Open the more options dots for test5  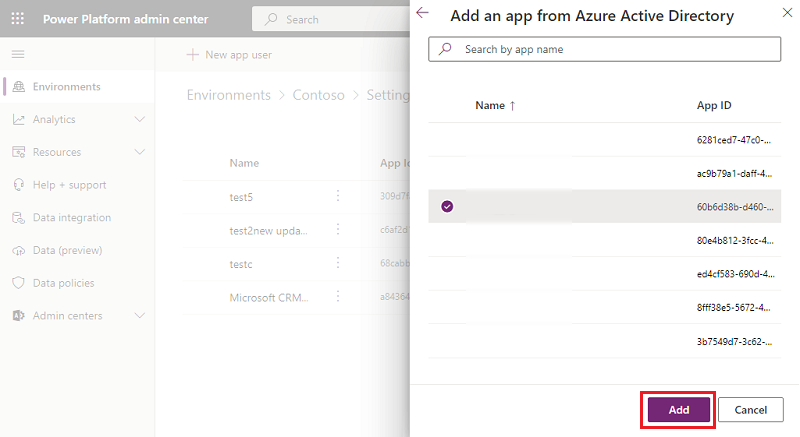(338, 196)
